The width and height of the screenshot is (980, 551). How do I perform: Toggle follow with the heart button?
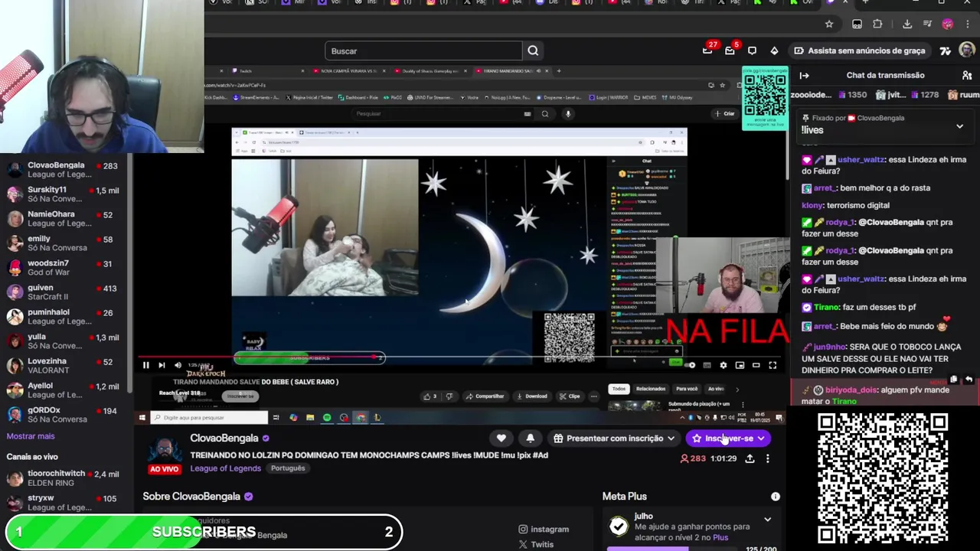(501, 439)
